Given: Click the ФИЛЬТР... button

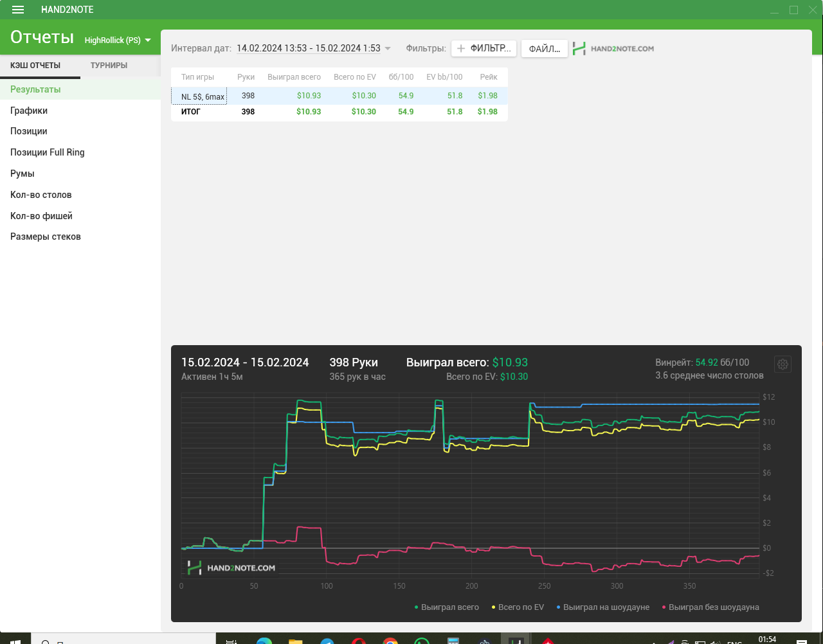Looking at the screenshot, I should click(484, 48).
